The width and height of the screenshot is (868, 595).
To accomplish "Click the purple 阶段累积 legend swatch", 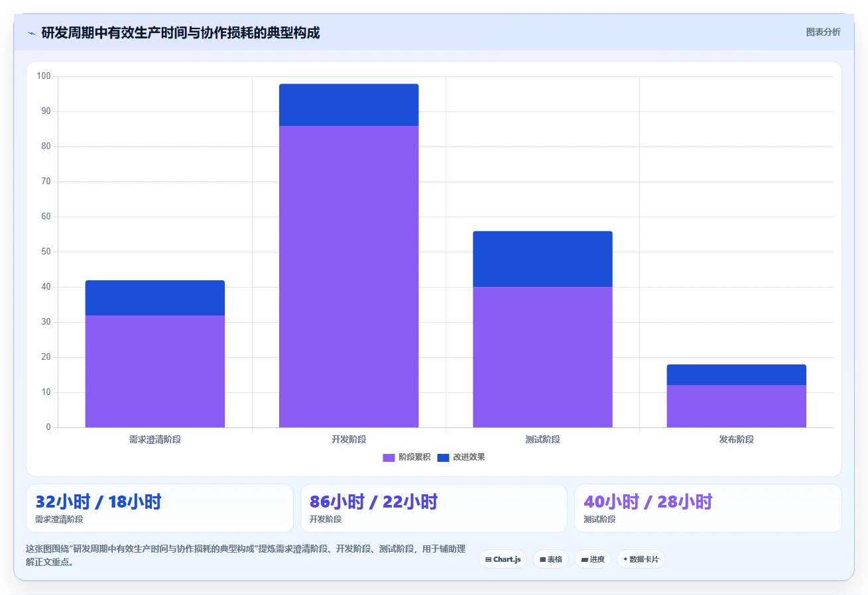I will click(x=389, y=457).
